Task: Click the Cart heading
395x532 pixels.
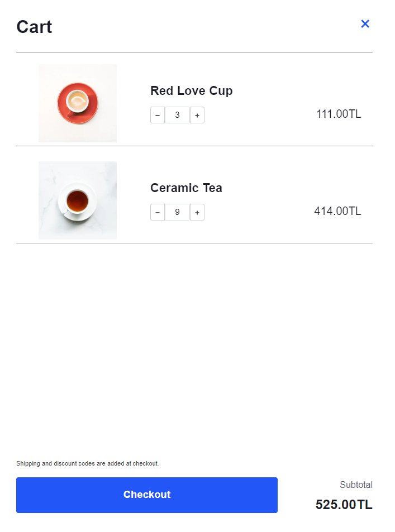Action: point(34,27)
